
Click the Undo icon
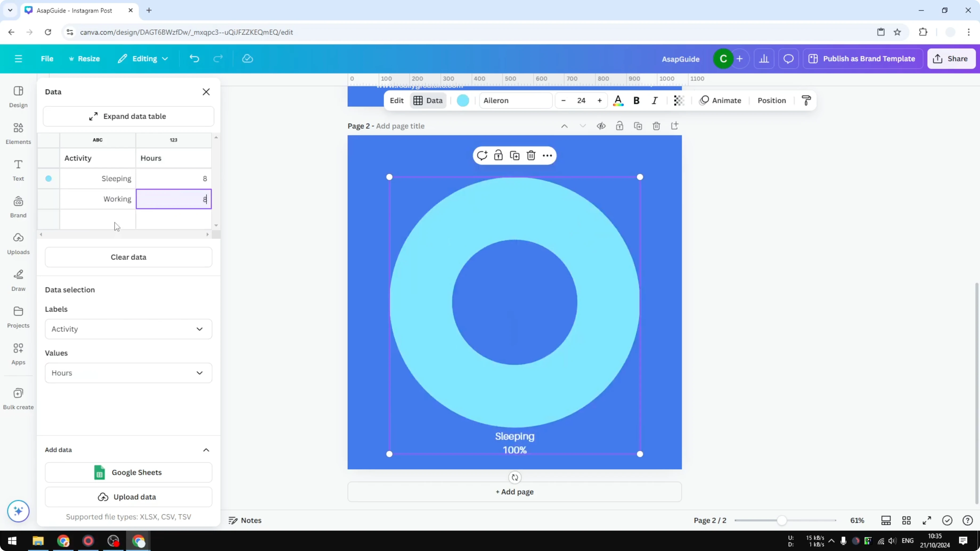click(194, 58)
